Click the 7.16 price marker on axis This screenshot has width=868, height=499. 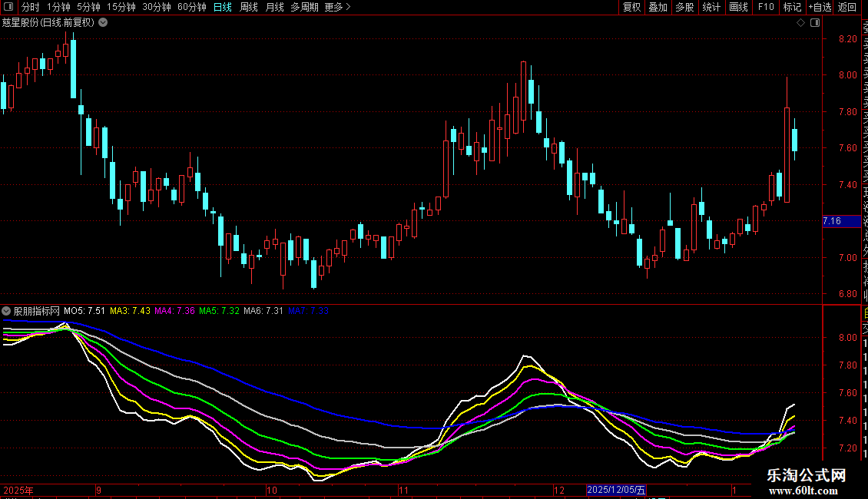(833, 221)
